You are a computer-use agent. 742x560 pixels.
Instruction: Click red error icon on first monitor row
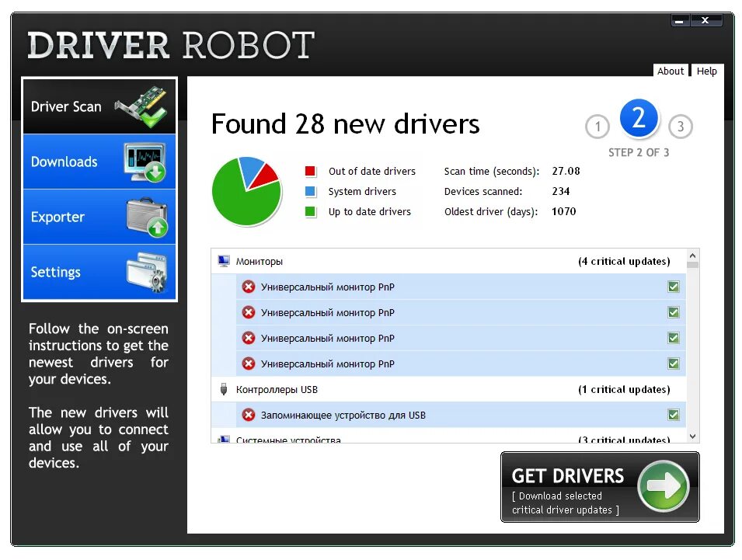tap(249, 287)
